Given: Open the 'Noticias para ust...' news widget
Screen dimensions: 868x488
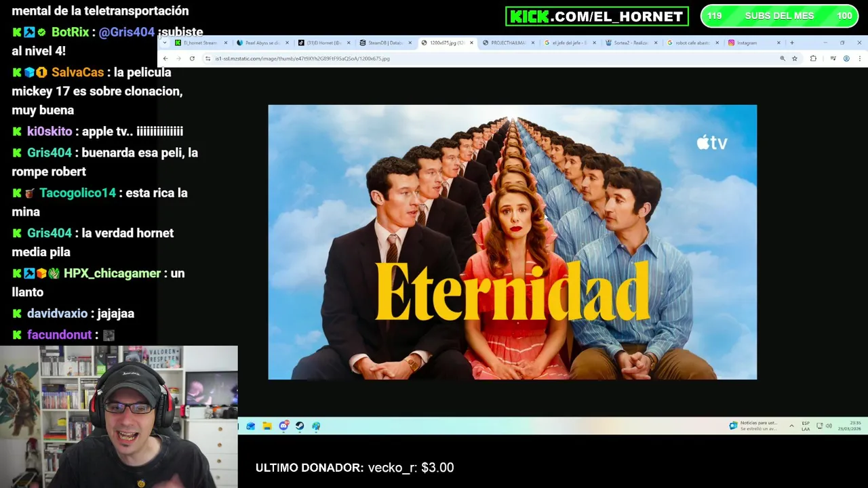Looking at the screenshot, I should [x=753, y=426].
